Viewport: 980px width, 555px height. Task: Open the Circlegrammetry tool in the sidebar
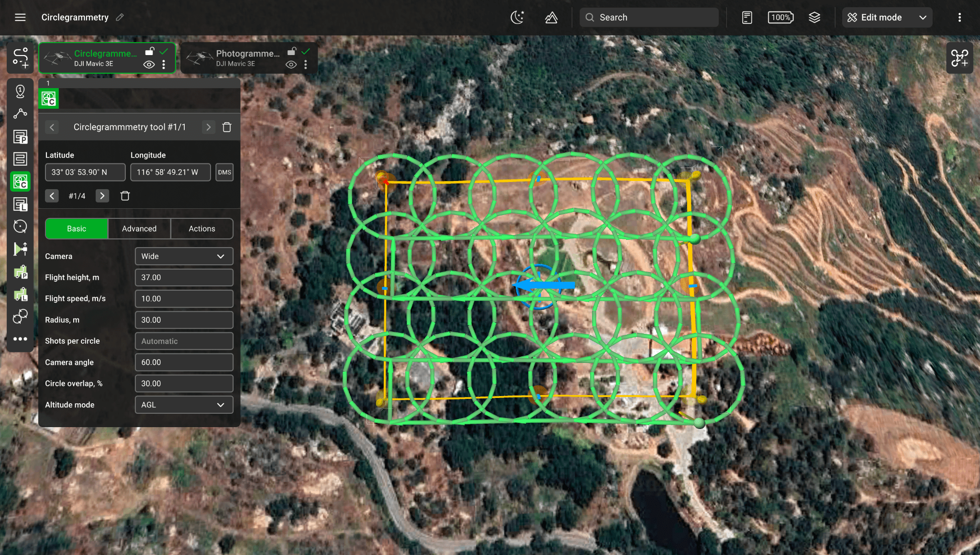click(20, 181)
